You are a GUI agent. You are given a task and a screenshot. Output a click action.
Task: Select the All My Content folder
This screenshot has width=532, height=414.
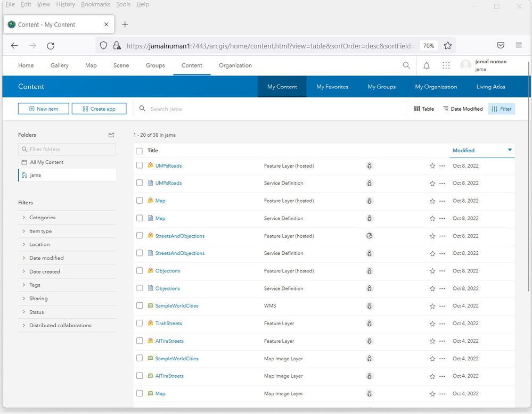click(x=67, y=162)
